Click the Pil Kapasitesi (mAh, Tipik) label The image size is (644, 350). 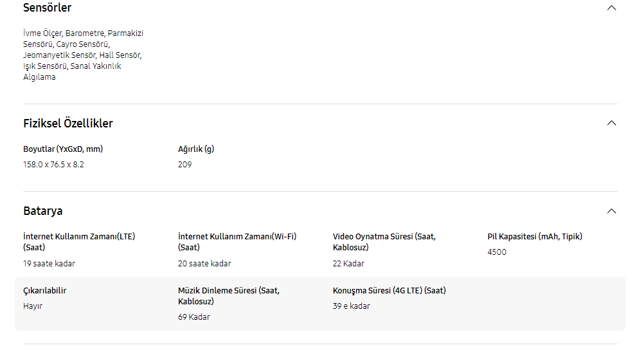coord(535,236)
